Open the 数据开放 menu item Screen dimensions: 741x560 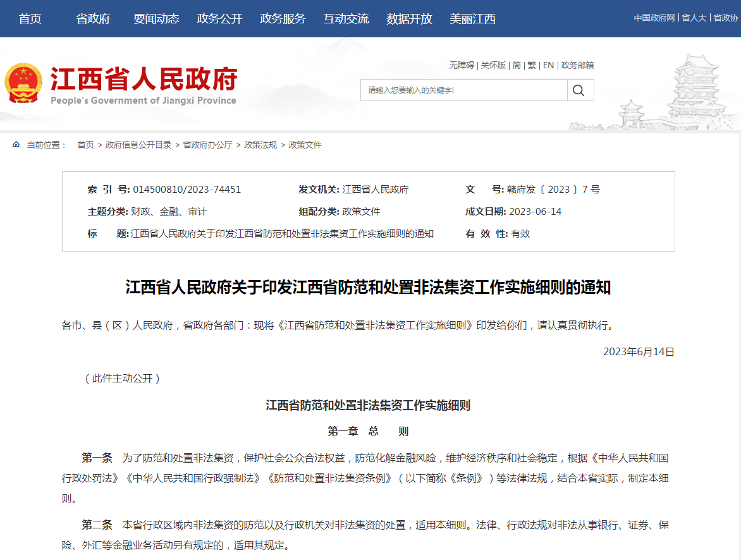click(x=409, y=19)
